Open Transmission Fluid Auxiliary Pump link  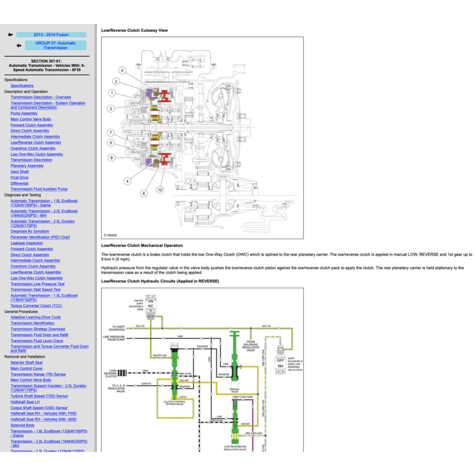pos(39,189)
